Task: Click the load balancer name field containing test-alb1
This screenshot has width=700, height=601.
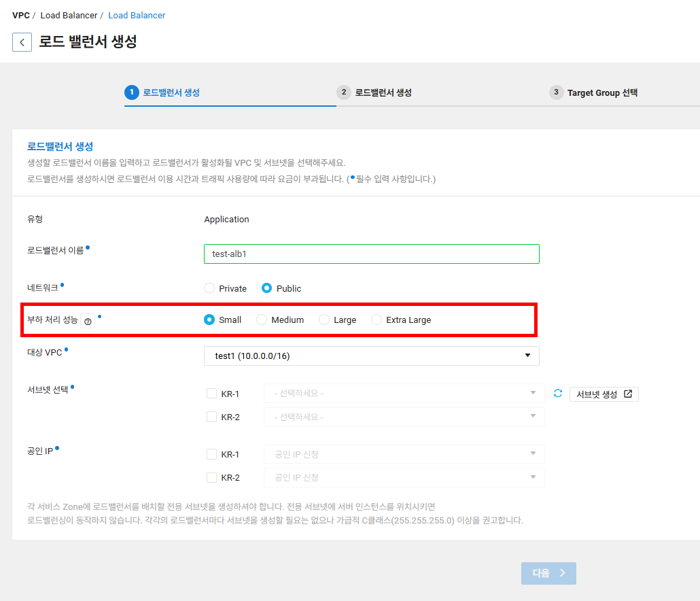Action: coord(371,254)
